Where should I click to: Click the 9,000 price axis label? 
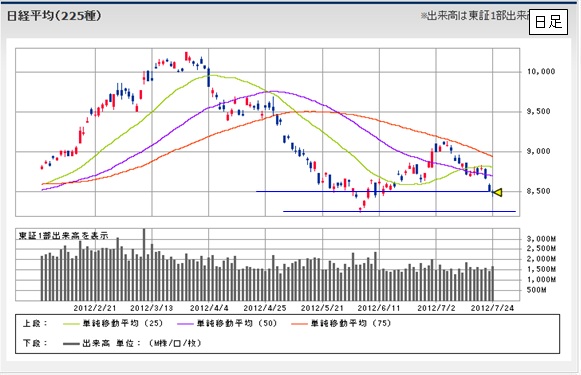tap(538, 152)
